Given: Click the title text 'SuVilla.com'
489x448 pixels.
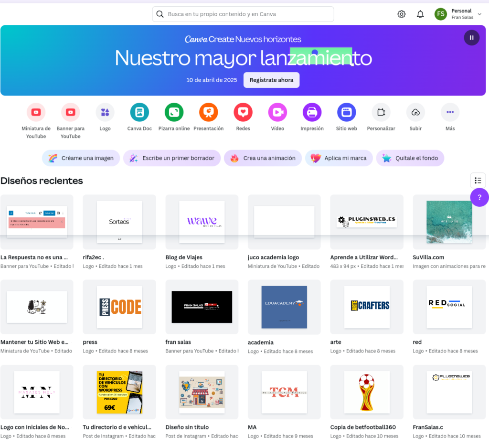Looking at the screenshot, I should [428, 257].
